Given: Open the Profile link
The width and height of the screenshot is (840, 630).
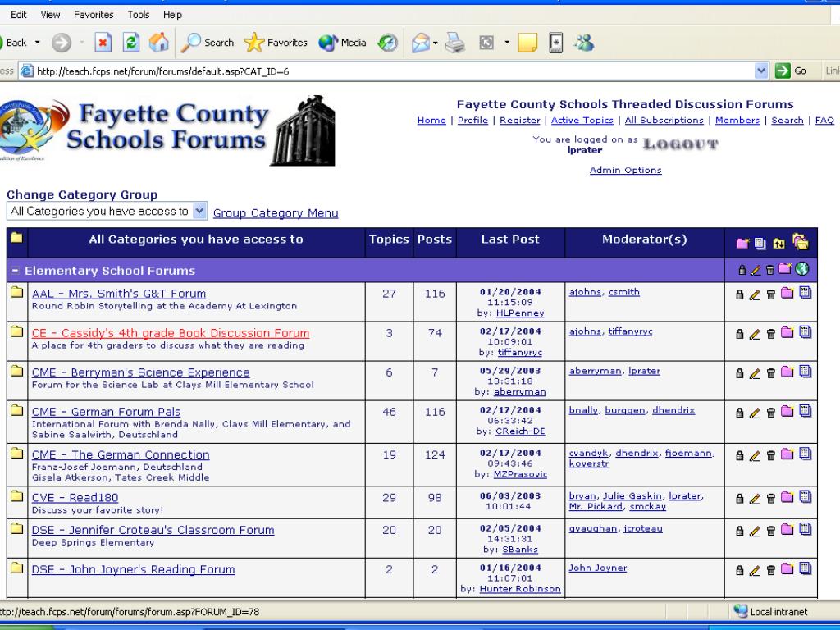Looking at the screenshot, I should 472,121.
